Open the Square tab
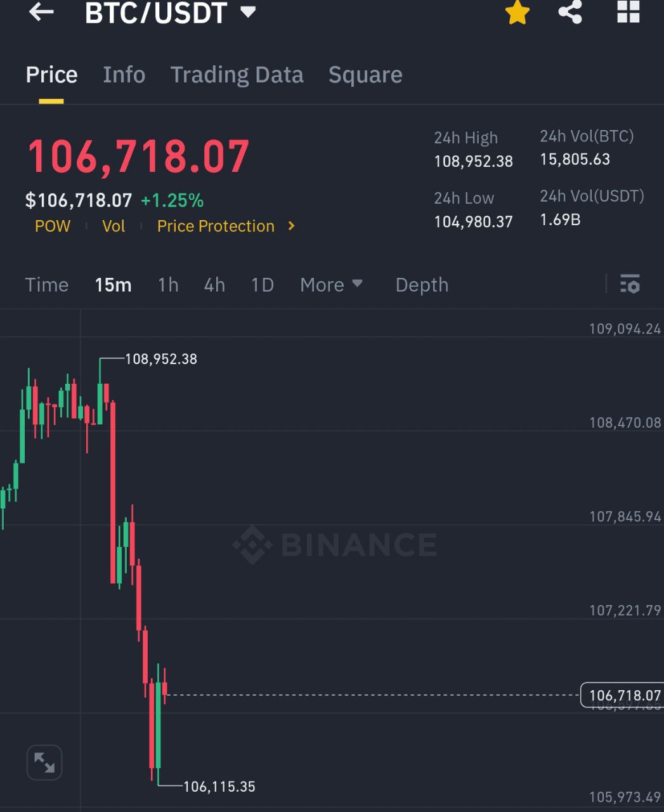 (365, 75)
